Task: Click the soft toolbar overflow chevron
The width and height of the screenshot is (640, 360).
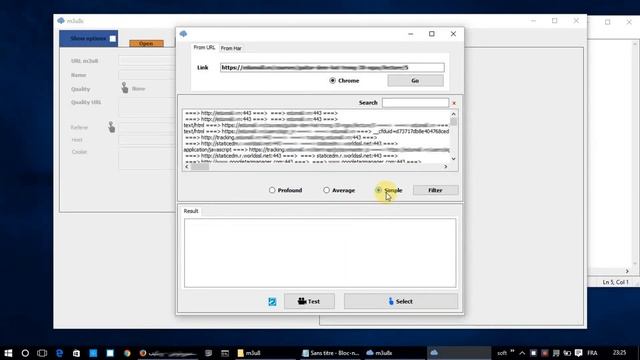Action: pos(512,351)
